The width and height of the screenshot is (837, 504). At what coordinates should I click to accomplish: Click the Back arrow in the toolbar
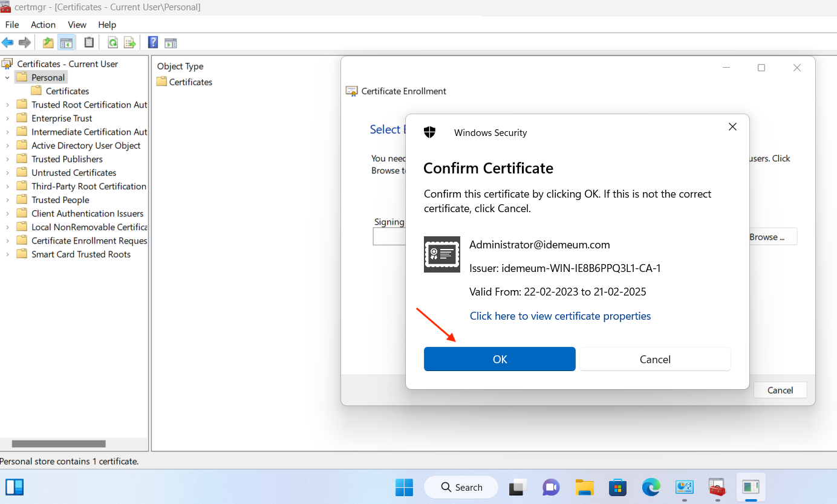(x=7, y=42)
